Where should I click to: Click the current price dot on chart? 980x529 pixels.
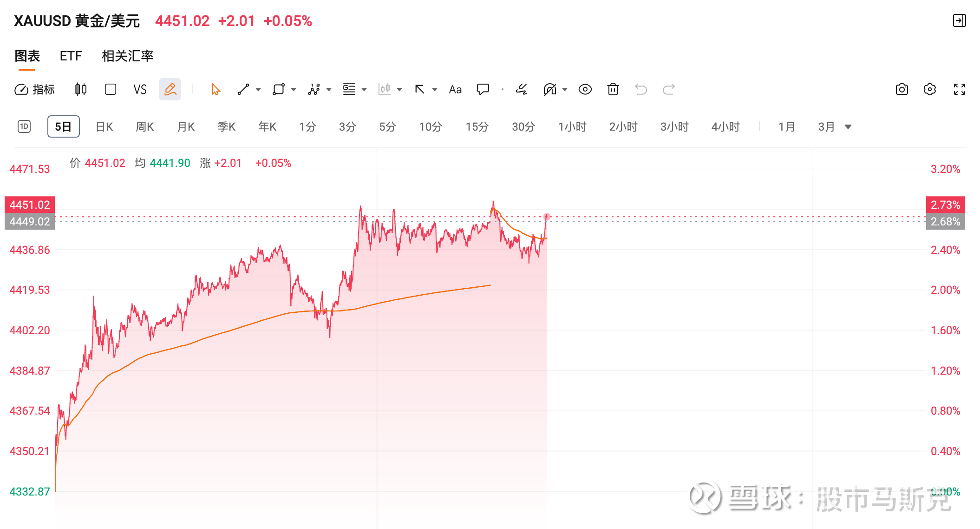pos(547,217)
